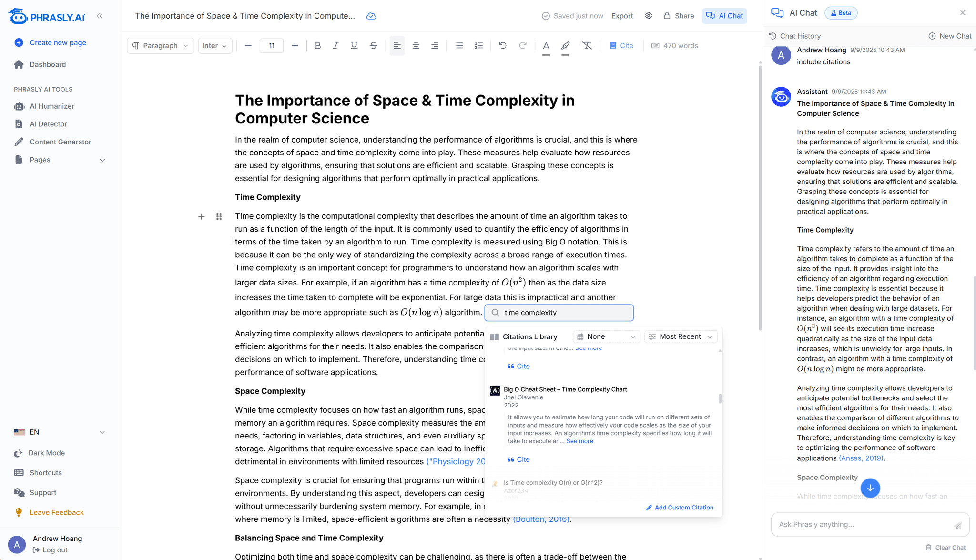This screenshot has width=976, height=560.
Task: Clear Chat history
Action: point(946,548)
